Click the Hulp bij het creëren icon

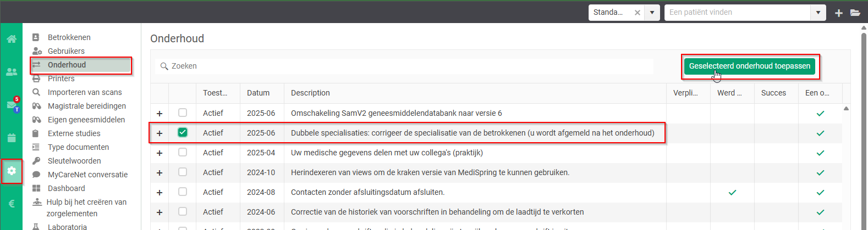point(37,202)
